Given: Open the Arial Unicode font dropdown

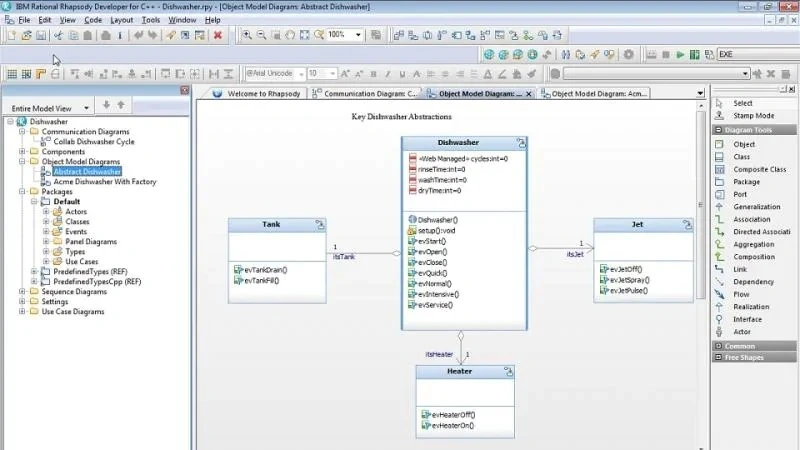Looking at the screenshot, I should pyautogui.click(x=298, y=73).
